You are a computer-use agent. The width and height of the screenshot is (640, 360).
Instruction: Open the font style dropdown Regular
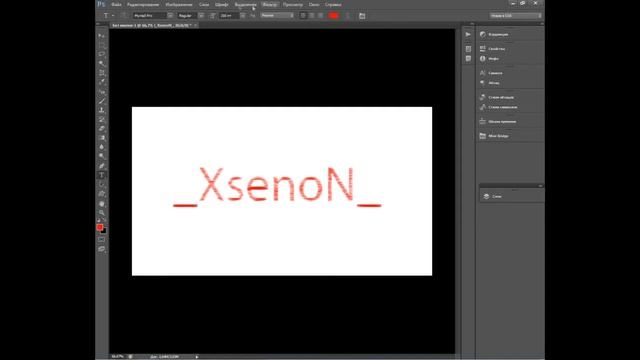191,16
